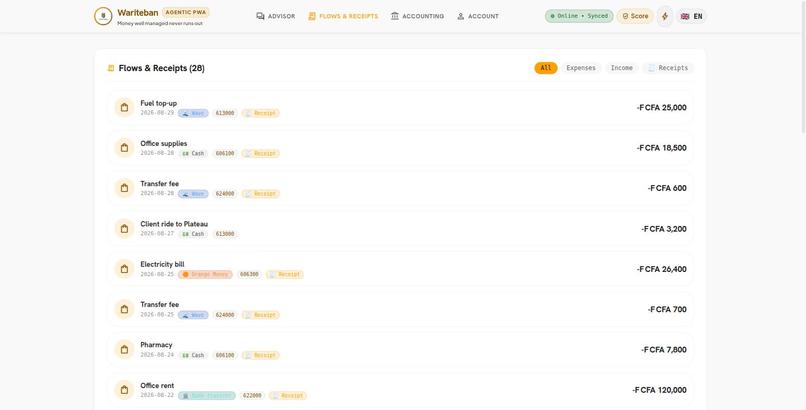Image resolution: width=806 pixels, height=410 pixels.
Task: Open the Receipt badge on the FCFA 600 fee
Action: coord(261,194)
